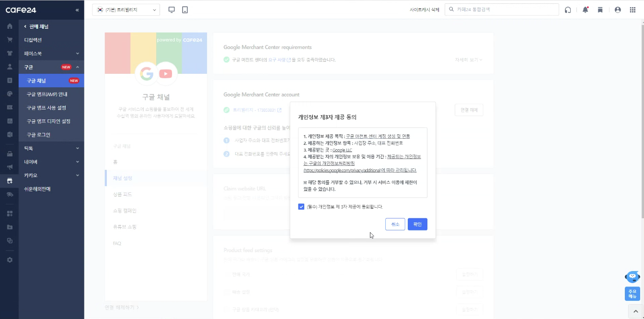
Task: Open the delivery truck icon
Action: [10, 194]
